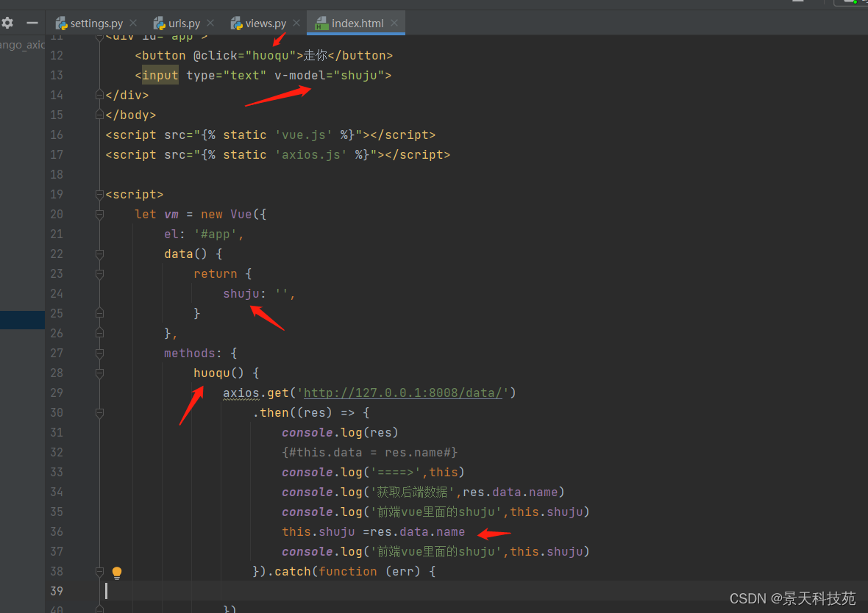Click line number 36 in gutter
868x613 pixels.
[x=57, y=531]
